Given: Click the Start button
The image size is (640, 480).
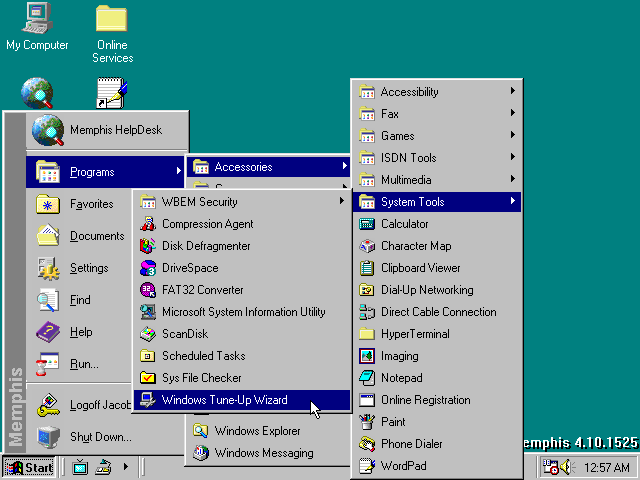Looking at the screenshot, I should point(29,467).
